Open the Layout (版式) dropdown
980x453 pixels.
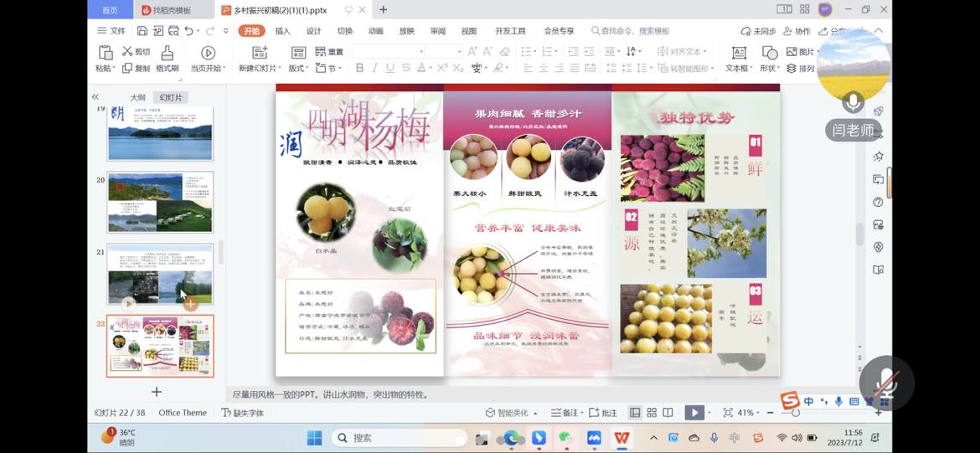click(298, 69)
